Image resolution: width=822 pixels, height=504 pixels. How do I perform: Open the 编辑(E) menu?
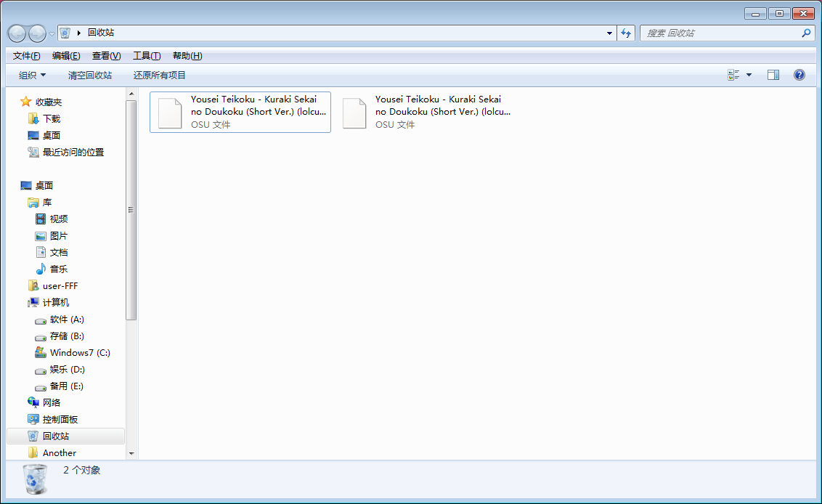pyautogui.click(x=66, y=56)
